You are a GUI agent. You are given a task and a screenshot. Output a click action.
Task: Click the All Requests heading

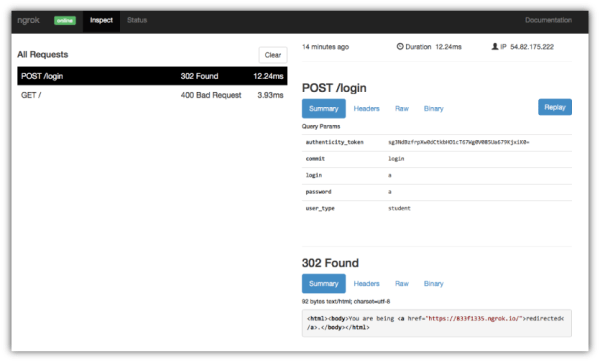coord(42,55)
